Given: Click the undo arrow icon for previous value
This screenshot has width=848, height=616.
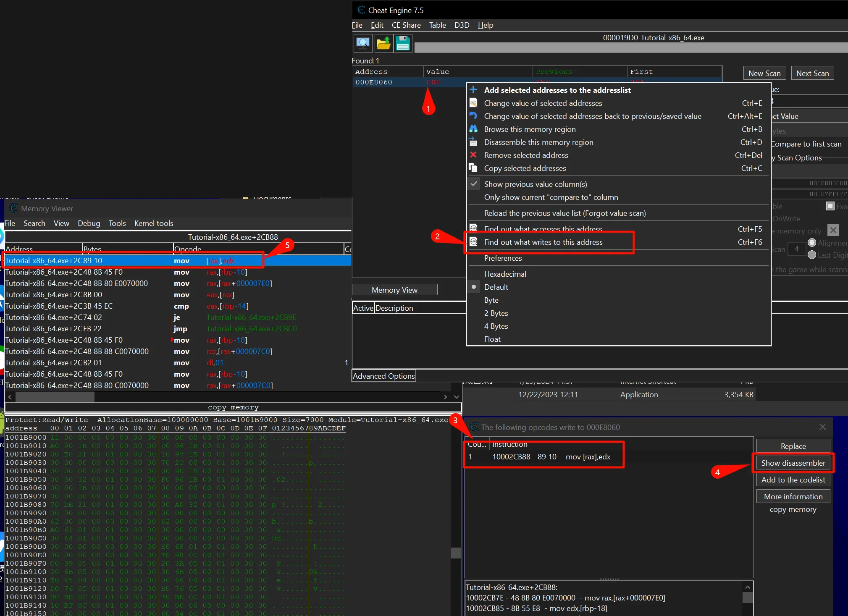Looking at the screenshot, I should pyautogui.click(x=473, y=115).
